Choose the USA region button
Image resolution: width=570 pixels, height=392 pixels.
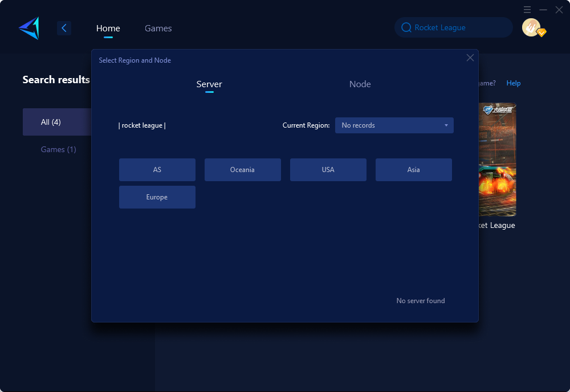point(328,170)
